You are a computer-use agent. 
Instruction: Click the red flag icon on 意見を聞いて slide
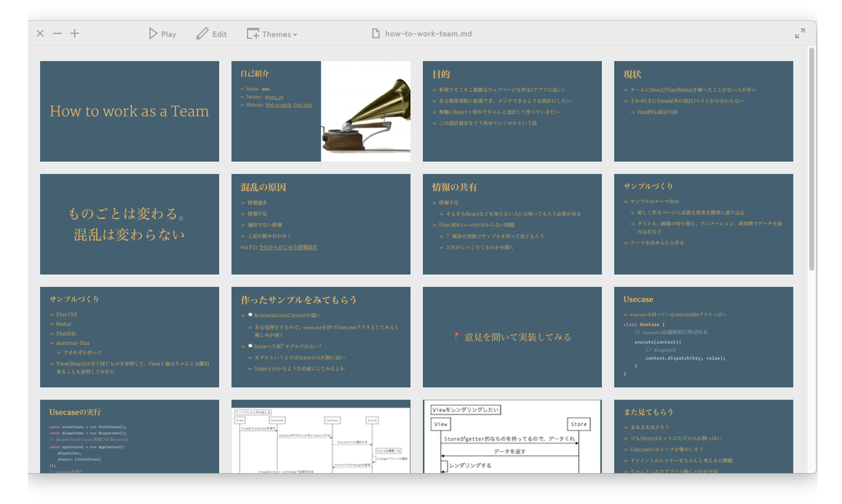pos(457,336)
